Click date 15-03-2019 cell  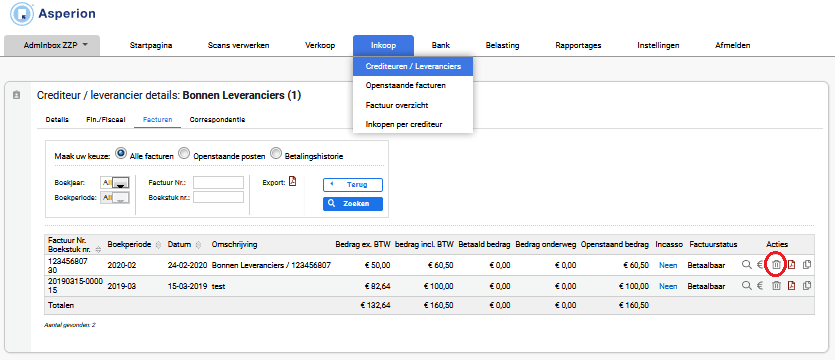[186, 286]
